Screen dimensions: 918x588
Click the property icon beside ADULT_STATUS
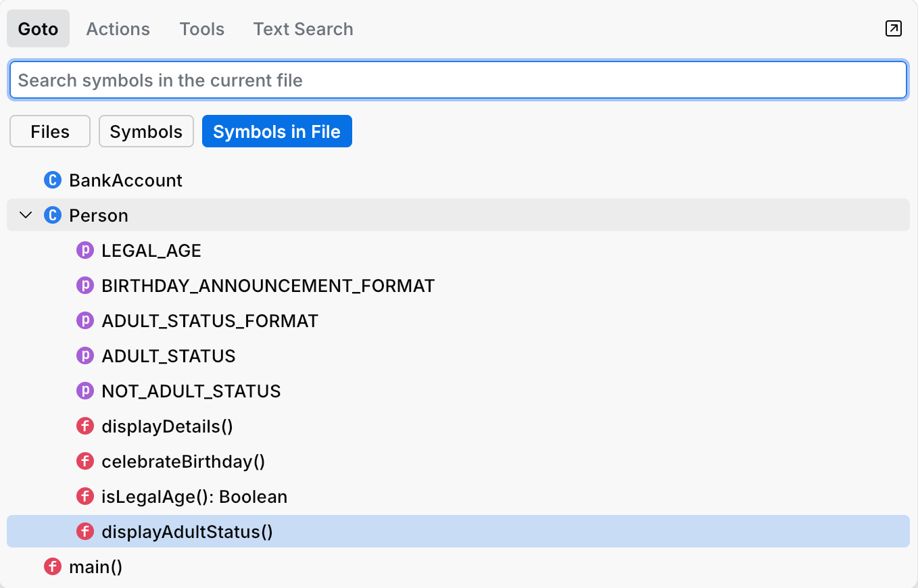pos(85,356)
